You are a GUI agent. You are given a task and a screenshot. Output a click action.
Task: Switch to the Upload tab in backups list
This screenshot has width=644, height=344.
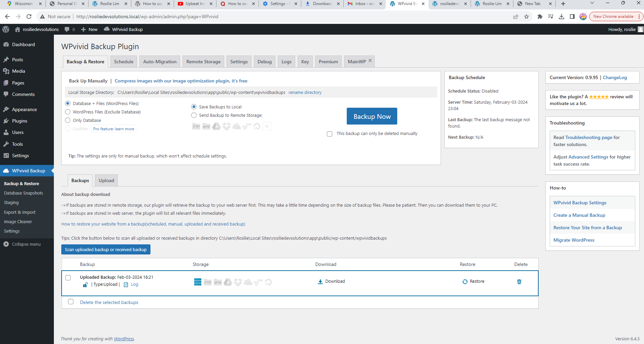(x=106, y=180)
